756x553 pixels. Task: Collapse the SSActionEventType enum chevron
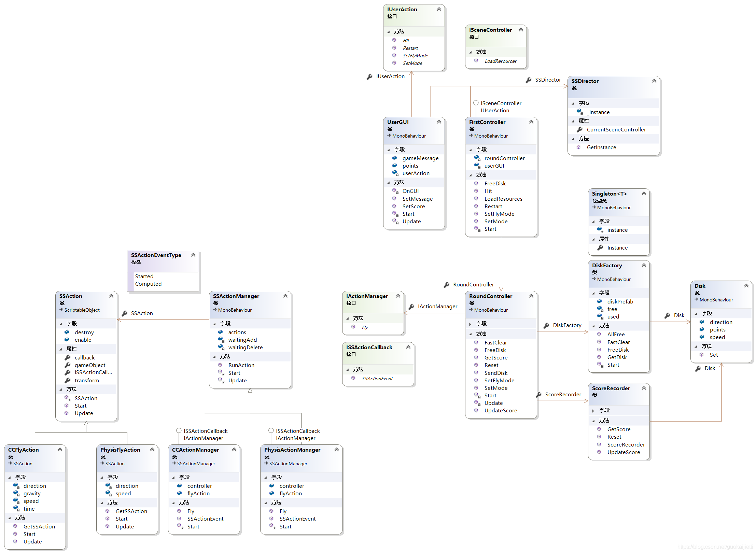click(193, 255)
